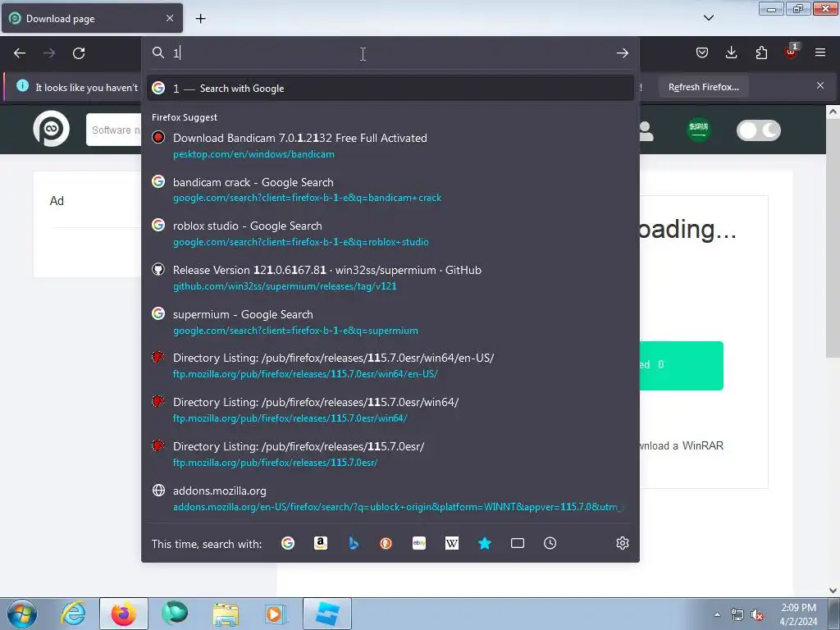Screen dimensions: 840x630
Task: Show hidden tray icons arrow
Action: coord(717,614)
